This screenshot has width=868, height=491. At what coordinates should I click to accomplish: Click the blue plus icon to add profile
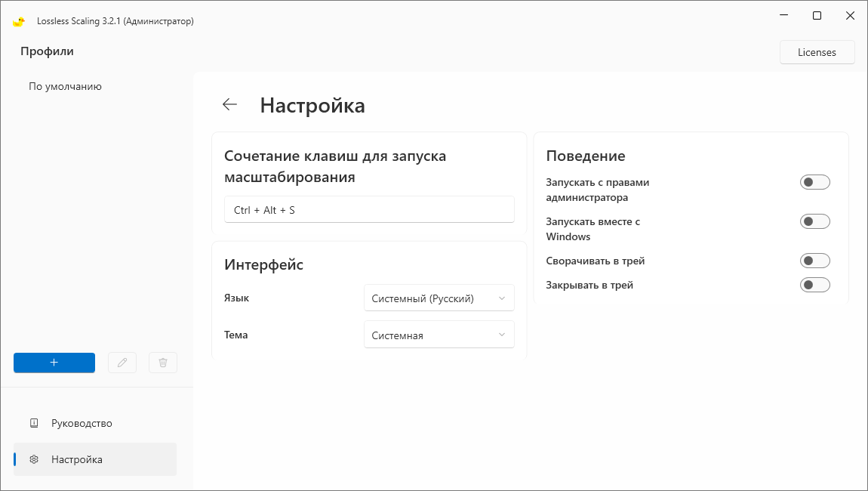tap(54, 363)
